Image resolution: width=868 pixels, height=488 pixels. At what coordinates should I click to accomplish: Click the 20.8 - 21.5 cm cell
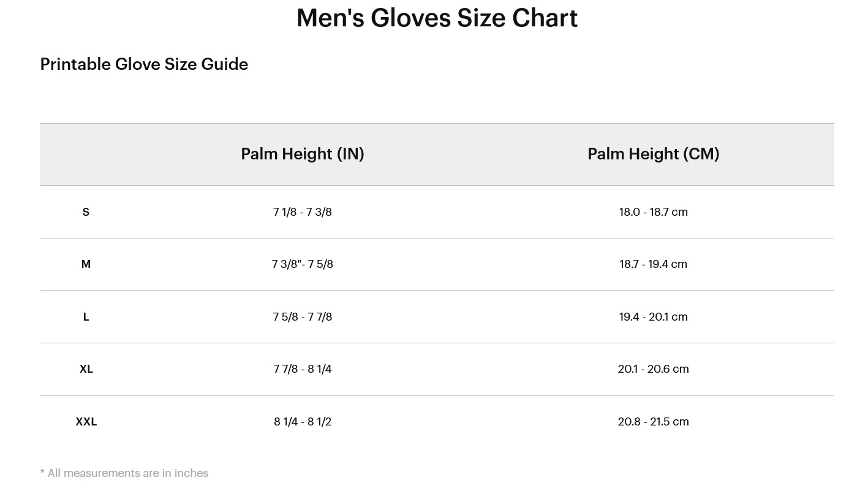tap(654, 422)
